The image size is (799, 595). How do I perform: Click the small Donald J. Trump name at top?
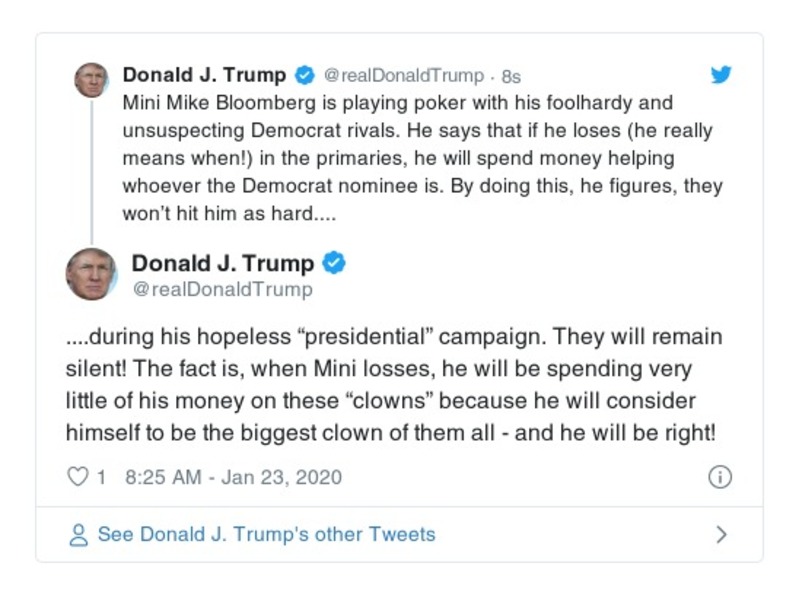tap(204, 75)
